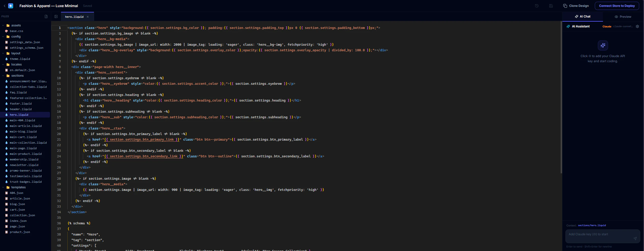Open settings_schema.json file

pos(25,48)
